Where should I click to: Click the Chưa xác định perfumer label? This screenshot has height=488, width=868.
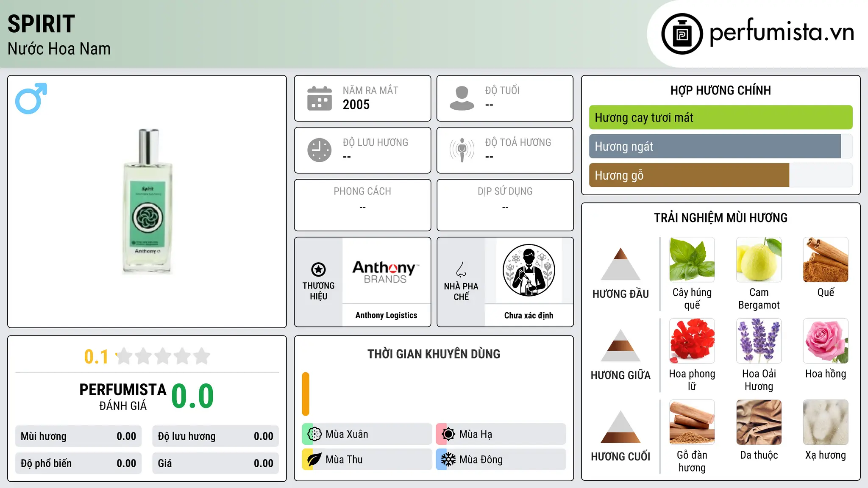529,315
